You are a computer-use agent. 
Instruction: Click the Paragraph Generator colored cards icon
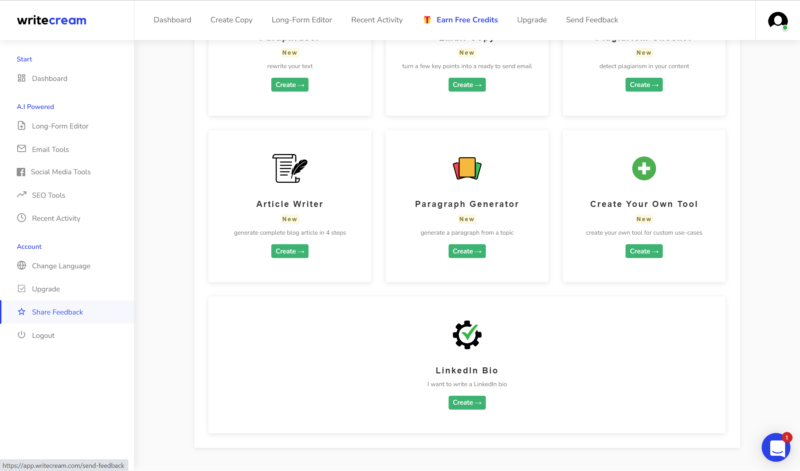tap(467, 168)
